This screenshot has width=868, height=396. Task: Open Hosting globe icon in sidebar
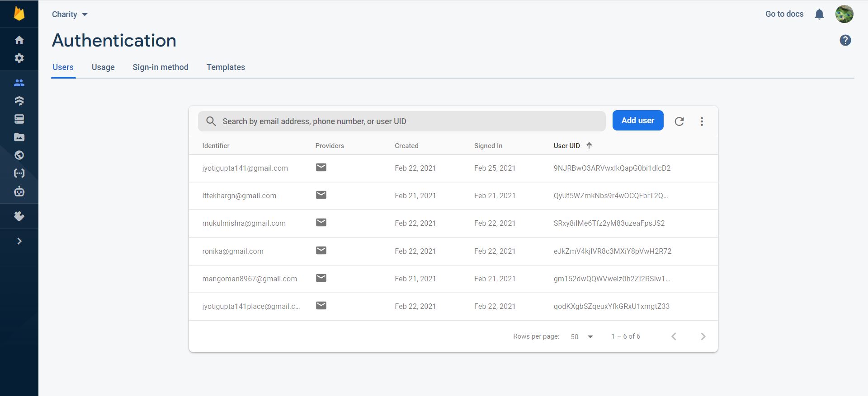click(x=19, y=155)
